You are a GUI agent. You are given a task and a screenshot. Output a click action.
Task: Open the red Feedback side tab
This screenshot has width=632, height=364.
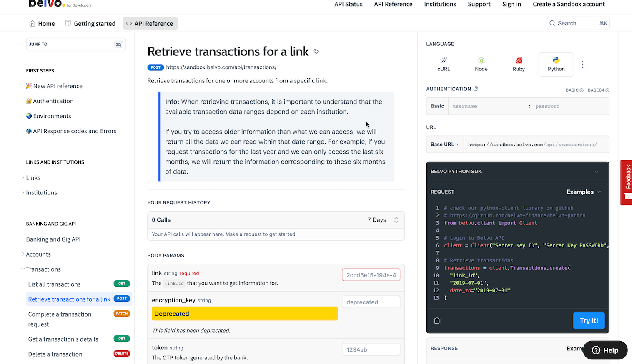pyautogui.click(x=626, y=182)
